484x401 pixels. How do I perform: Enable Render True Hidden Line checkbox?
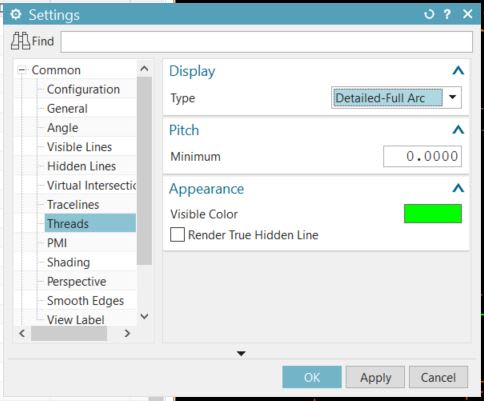coord(177,235)
